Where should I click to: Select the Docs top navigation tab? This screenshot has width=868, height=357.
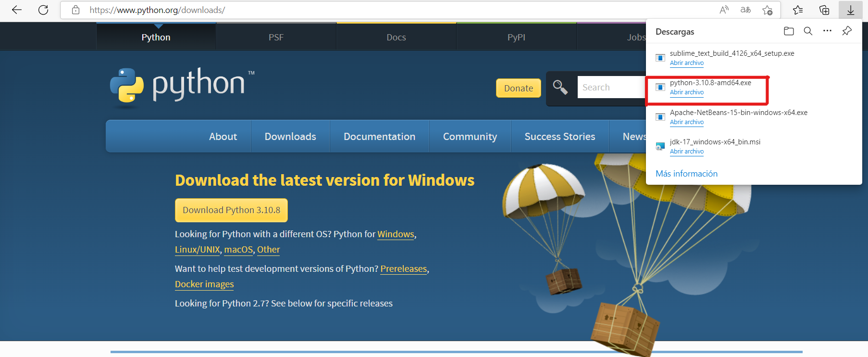coord(397,37)
